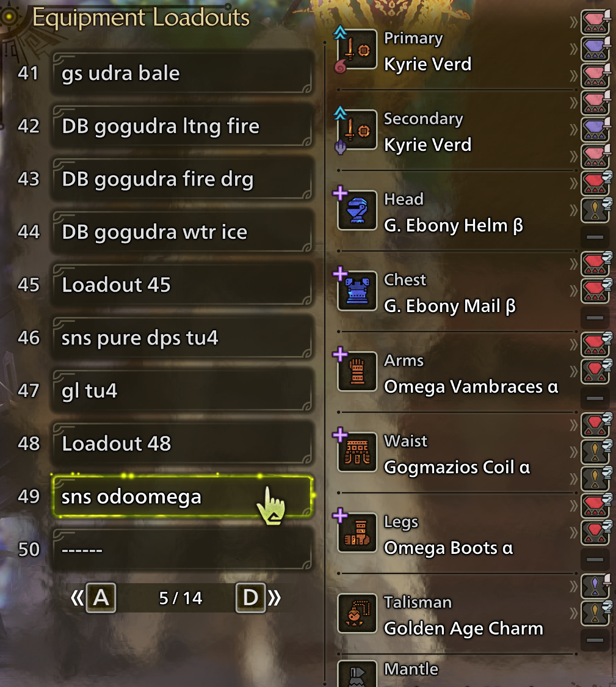Screen dimensions: 616x687
Task: Choose the empty loadout slot 50
Action: (183, 550)
